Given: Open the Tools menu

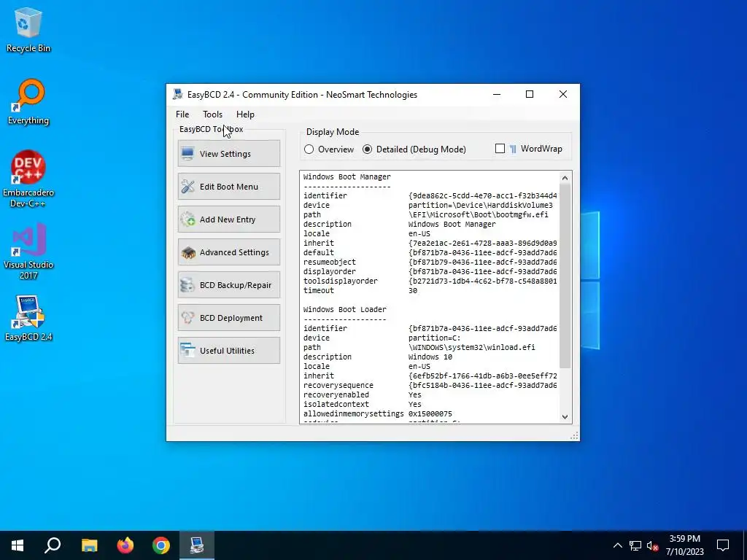Looking at the screenshot, I should pos(212,114).
